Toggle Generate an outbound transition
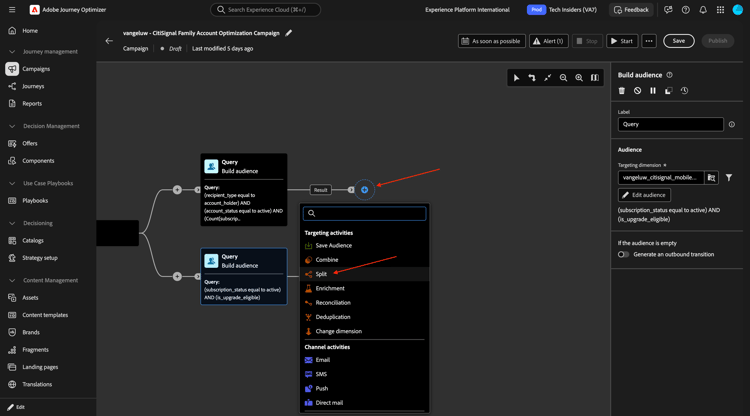 (x=623, y=254)
